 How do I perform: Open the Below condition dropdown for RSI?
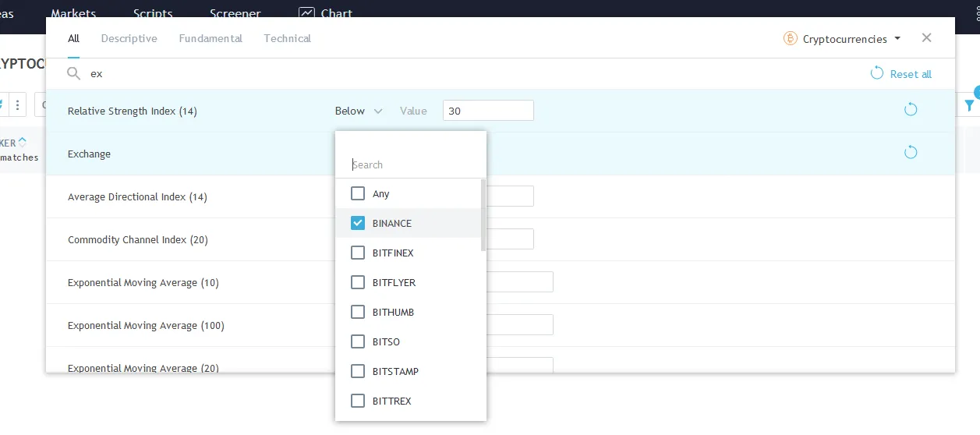coord(359,111)
